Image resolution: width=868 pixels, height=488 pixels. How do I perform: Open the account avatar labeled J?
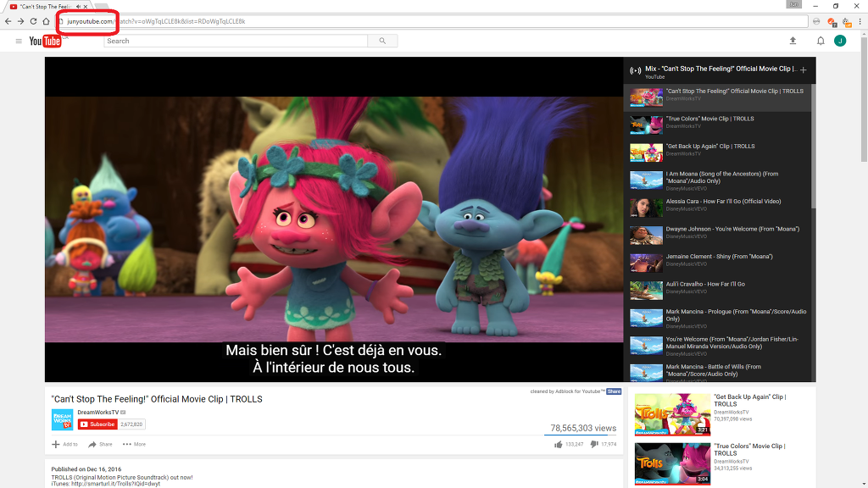point(840,41)
